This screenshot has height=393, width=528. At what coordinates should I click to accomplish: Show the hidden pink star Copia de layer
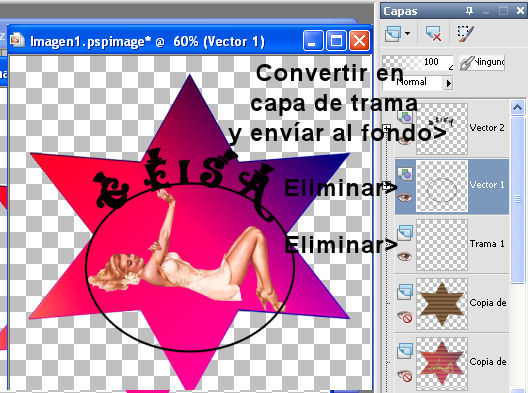(404, 375)
